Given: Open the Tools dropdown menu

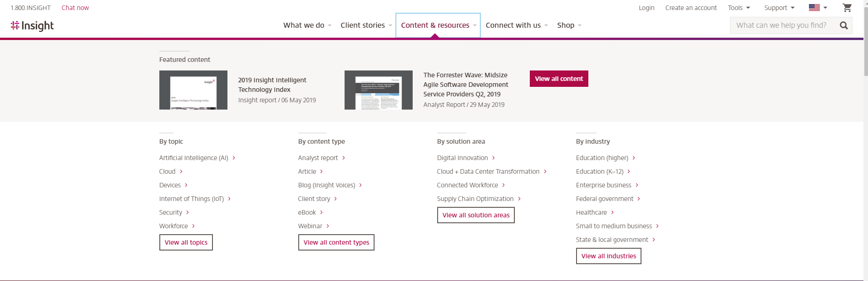Looking at the screenshot, I should click(739, 8).
